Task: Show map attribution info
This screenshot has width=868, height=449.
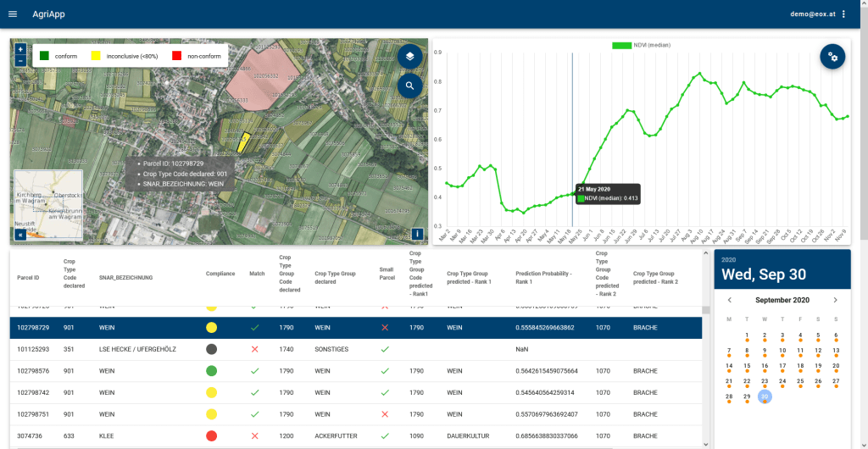Action: pos(417,234)
